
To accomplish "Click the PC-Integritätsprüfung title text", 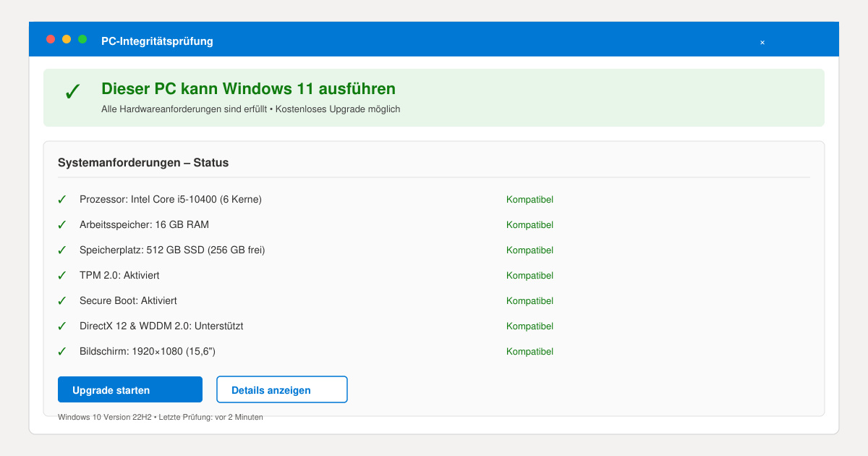I will [157, 41].
